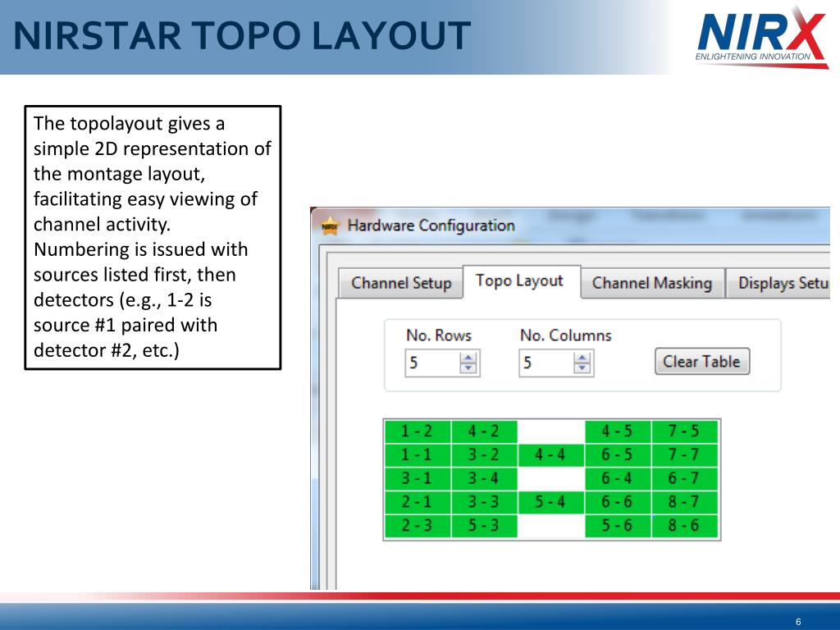Select topo cell 5 - 6
Screen dimensions: 840x630
pos(618,526)
